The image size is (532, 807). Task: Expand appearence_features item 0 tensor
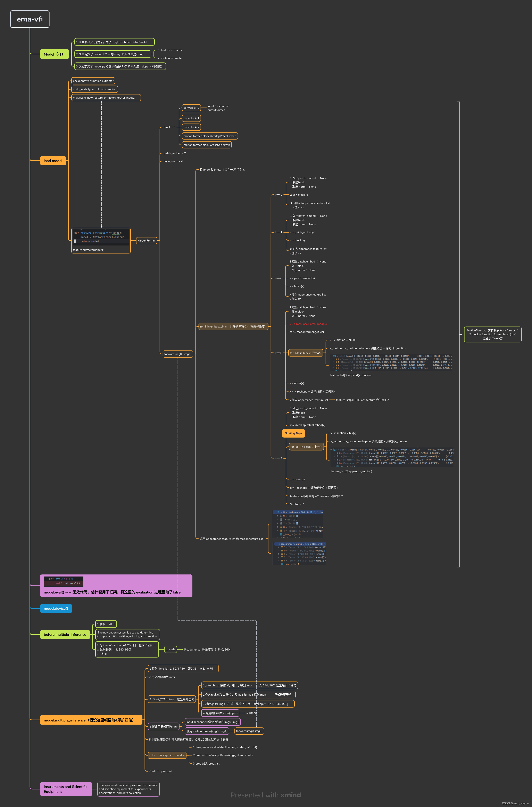tap(279, 547)
